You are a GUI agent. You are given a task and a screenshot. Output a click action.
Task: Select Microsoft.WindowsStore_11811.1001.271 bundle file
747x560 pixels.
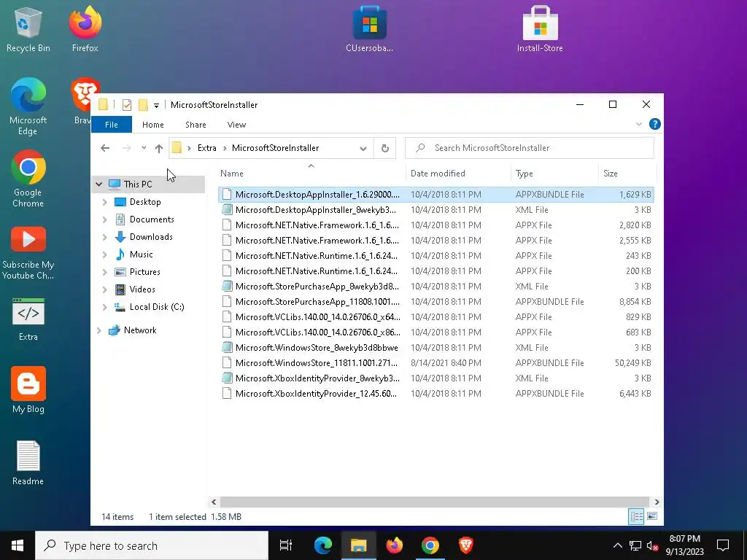point(436,363)
